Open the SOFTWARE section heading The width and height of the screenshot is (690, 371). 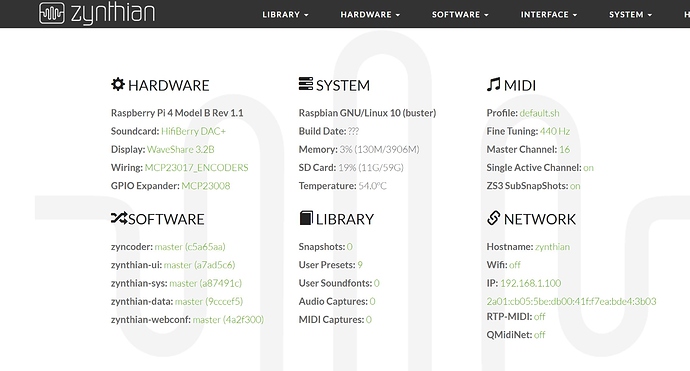(166, 219)
